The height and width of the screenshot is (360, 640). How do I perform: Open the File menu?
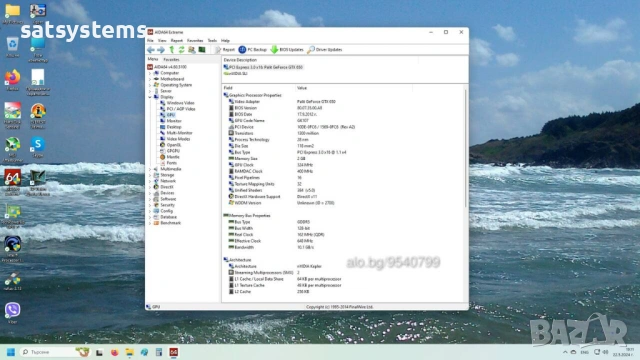coord(150,41)
